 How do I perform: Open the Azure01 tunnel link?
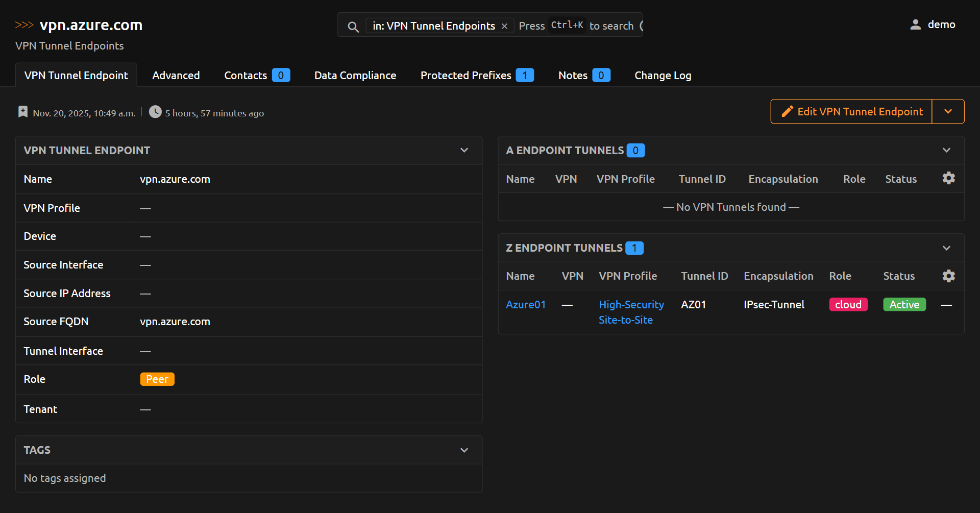525,305
